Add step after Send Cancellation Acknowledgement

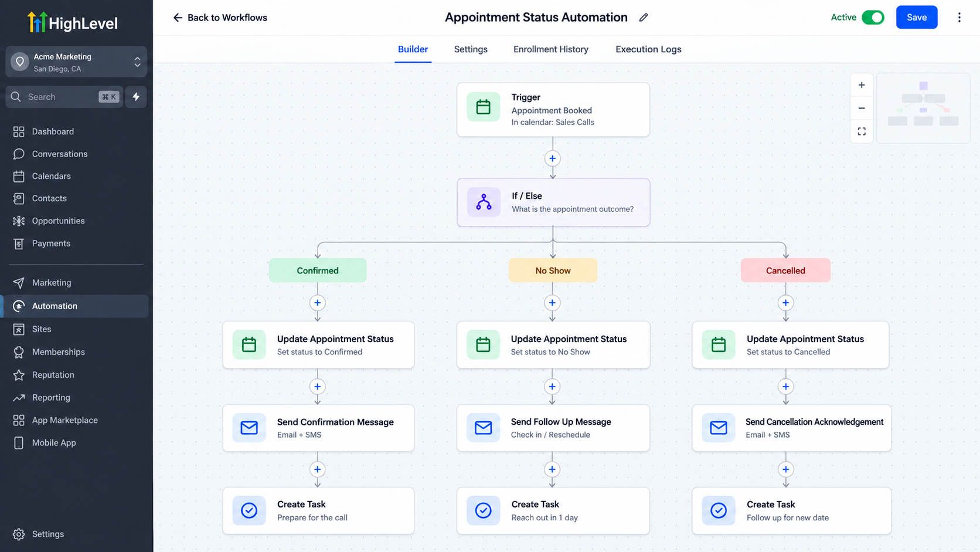pos(785,469)
